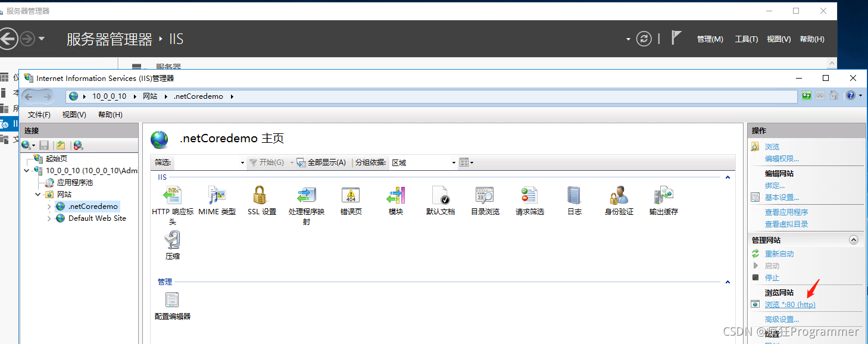This screenshot has width=868, height=344.
Task: Open the 压缩 feature icon
Action: [172, 240]
